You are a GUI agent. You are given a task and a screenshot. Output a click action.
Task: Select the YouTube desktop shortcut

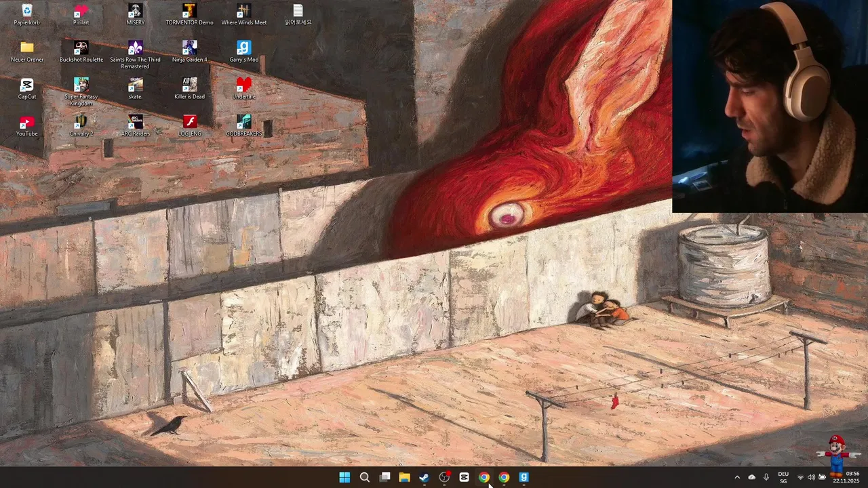26,126
